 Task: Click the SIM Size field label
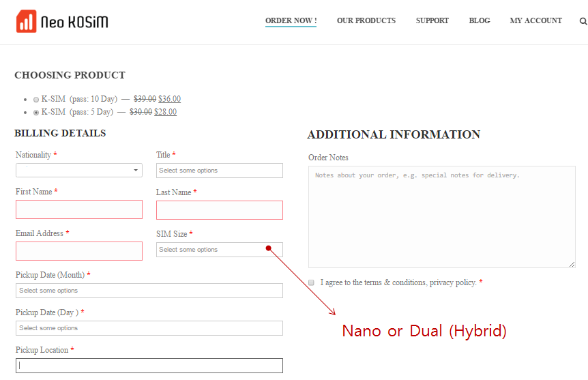coord(172,234)
